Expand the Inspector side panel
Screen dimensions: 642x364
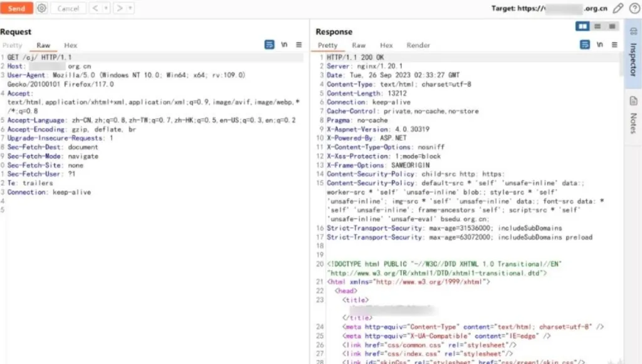click(633, 53)
